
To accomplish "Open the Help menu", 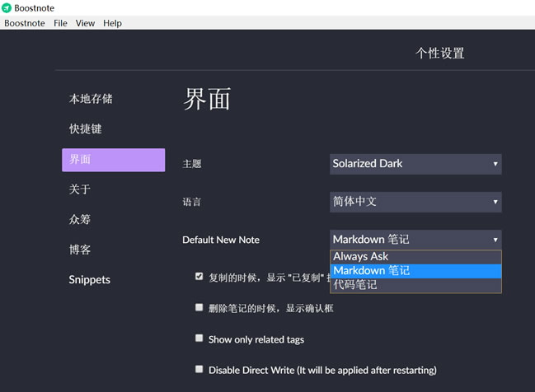I will [x=112, y=23].
